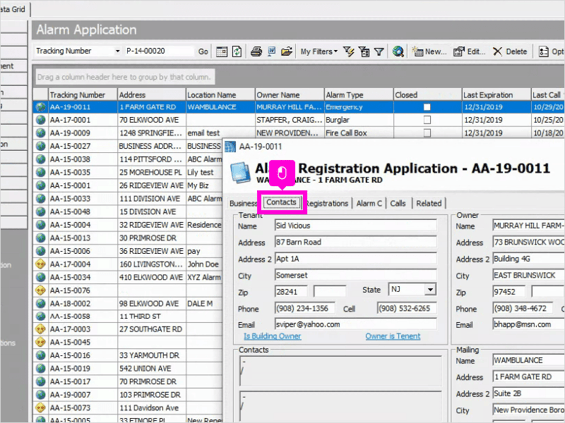Open the Calls tab
This screenshot has width=565, height=423.
(x=398, y=203)
